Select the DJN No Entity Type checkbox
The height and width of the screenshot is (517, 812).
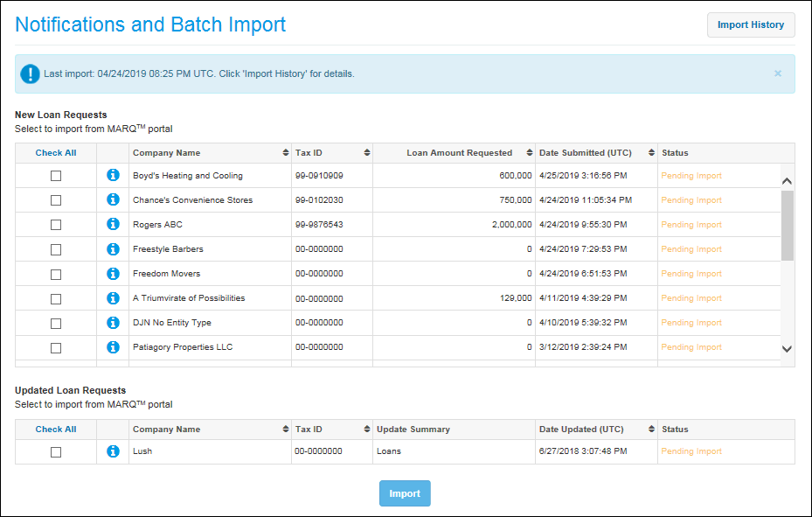56,324
